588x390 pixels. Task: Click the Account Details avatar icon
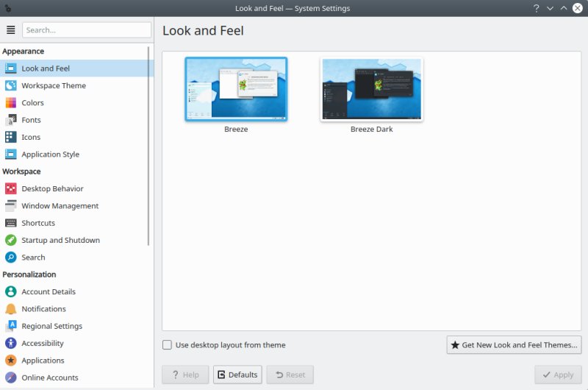pos(10,291)
